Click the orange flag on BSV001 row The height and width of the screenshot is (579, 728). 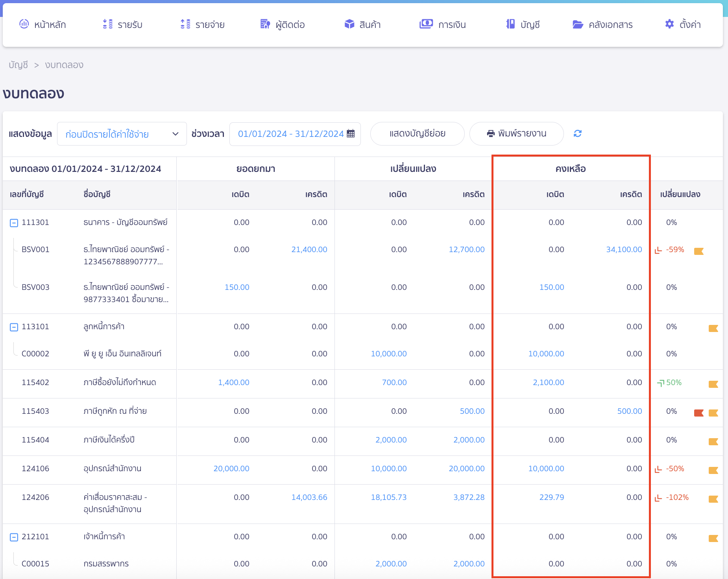698,251
